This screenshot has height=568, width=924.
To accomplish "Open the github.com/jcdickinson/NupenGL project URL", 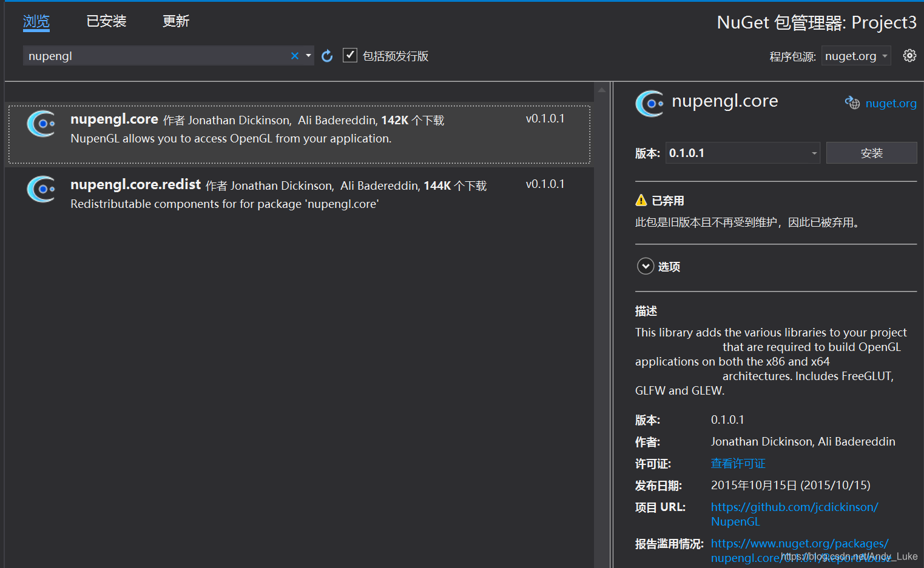I will pyautogui.click(x=794, y=514).
